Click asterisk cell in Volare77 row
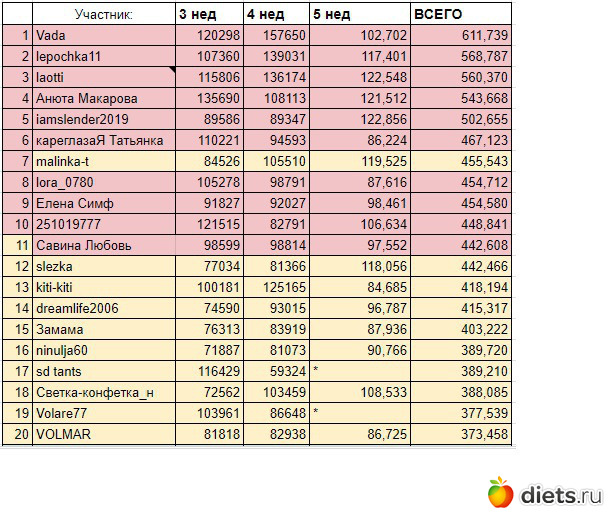Viewport: 610px width, 516px height. [359, 413]
